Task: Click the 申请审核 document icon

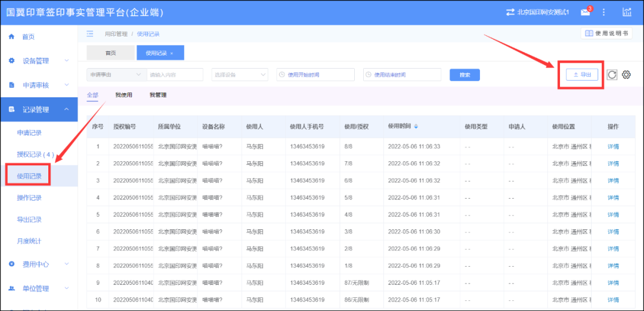Action: 11,85
